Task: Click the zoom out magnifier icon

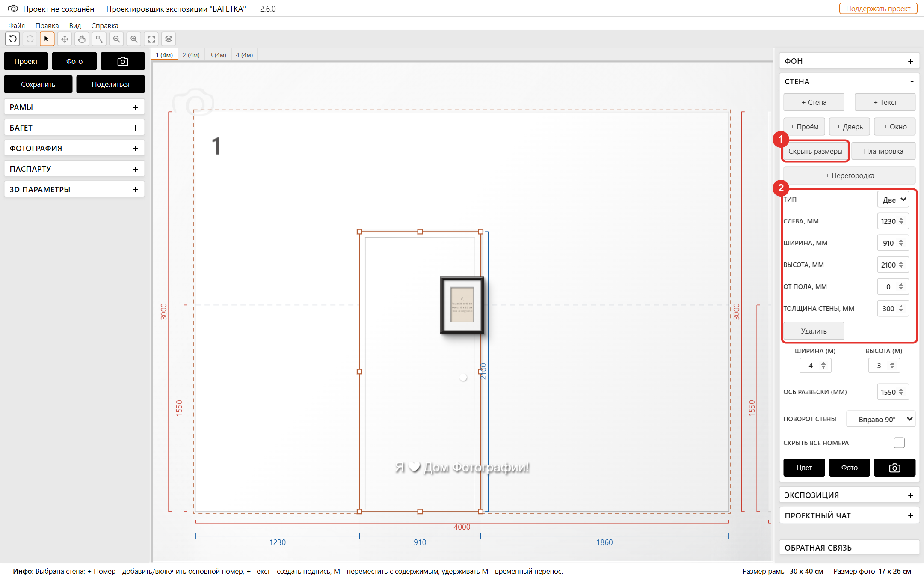Action: 116,39
